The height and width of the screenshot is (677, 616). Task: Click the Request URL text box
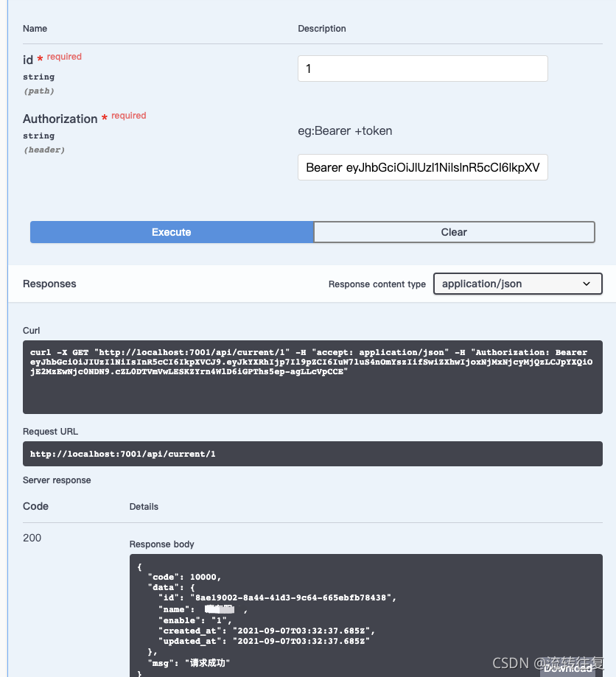click(x=312, y=454)
